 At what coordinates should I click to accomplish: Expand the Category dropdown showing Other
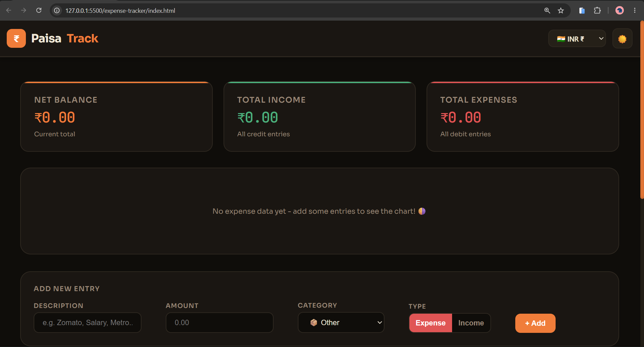click(341, 322)
